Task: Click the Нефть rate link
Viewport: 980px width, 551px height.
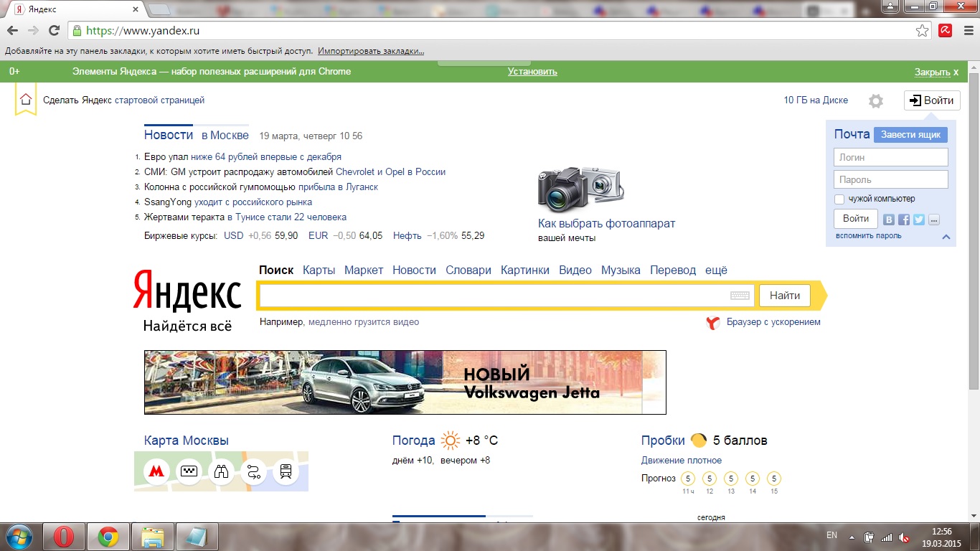Action: coord(407,236)
